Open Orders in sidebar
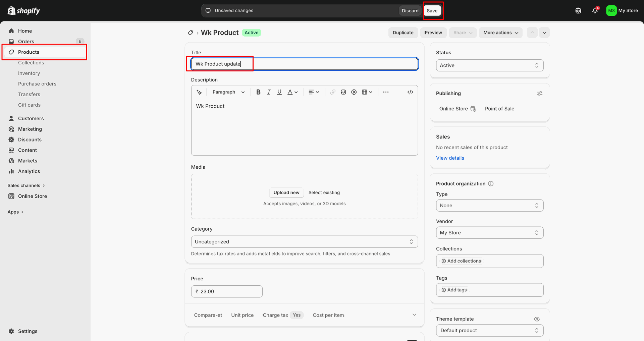644x341 pixels. (45, 42)
